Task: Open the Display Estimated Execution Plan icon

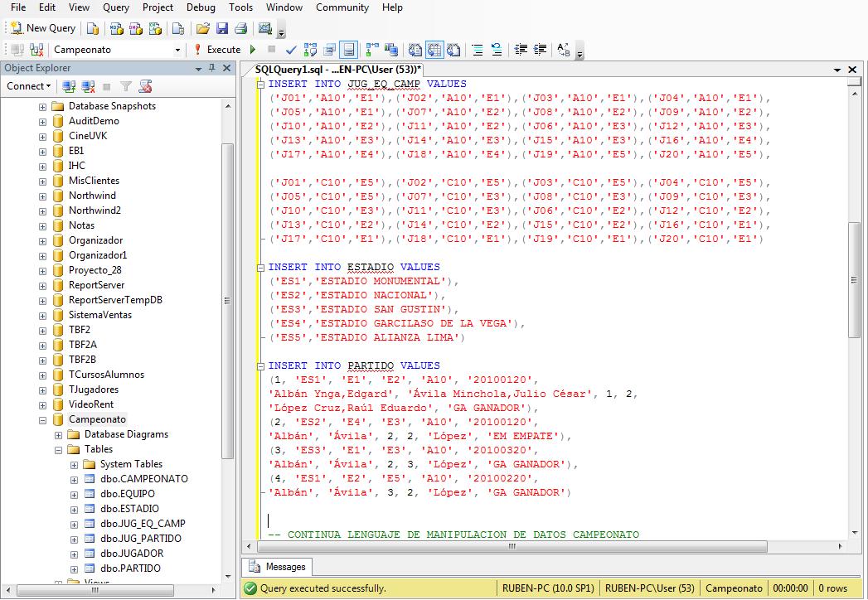Action: click(310, 50)
